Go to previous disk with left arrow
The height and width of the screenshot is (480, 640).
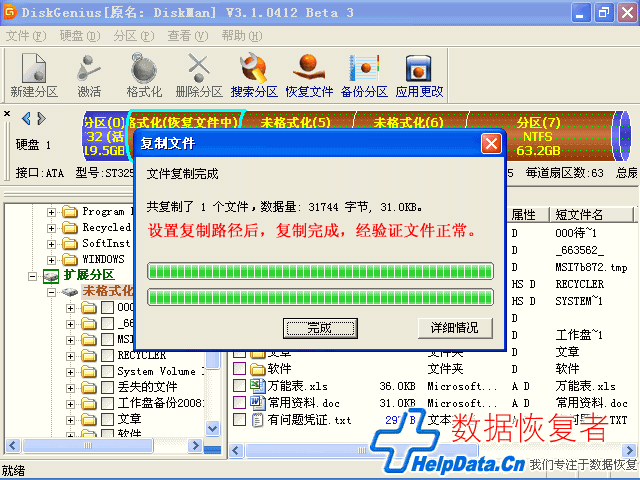tap(27, 119)
